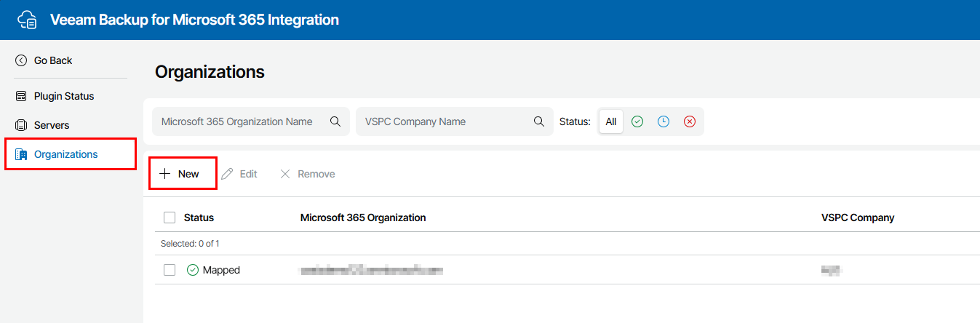This screenshot has height=323, width=980.
Task: Click the blurred VSPC company cell
Action: click(832, 270)
